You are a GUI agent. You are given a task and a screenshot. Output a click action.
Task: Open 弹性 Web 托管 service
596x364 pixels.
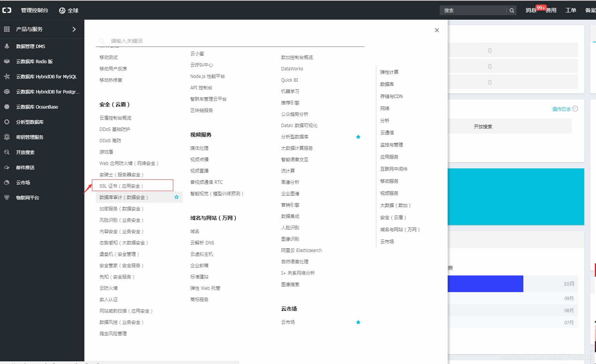(x=205, y=288)
